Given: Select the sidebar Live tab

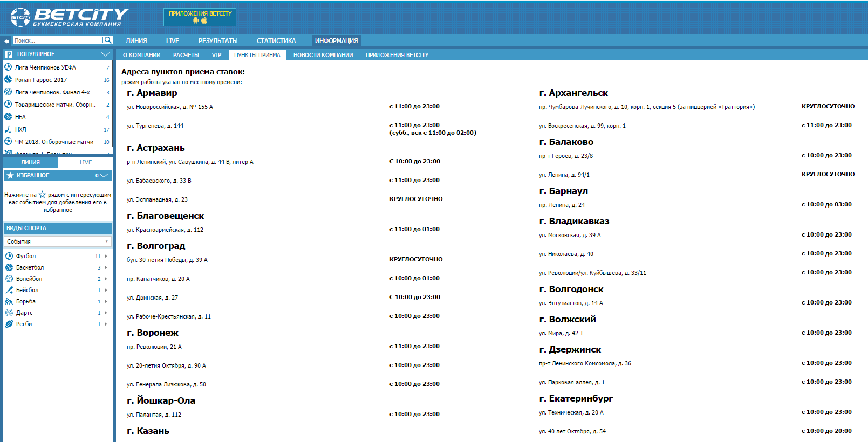Looking at the screenshot, I should tap(86, 162).
